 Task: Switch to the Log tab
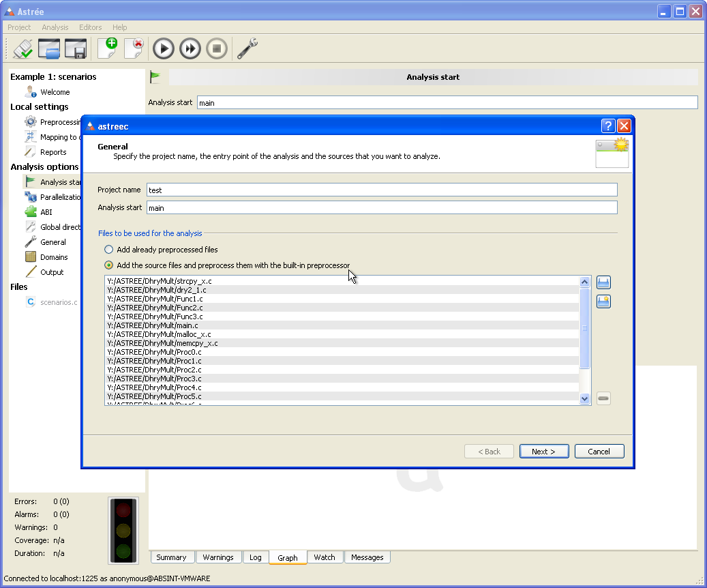pos(255,557)
